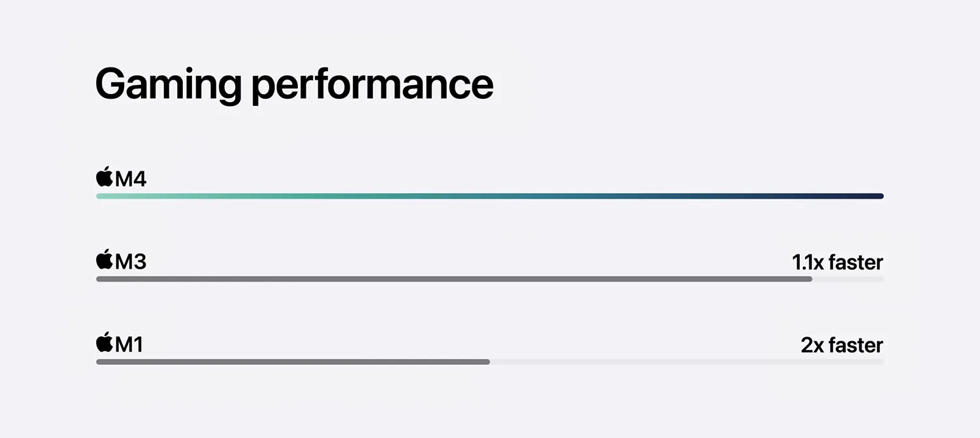Screen dimensions: 980x438
Task: Click the teal middle of M4 bar
Action: click(x=490, y=196)
